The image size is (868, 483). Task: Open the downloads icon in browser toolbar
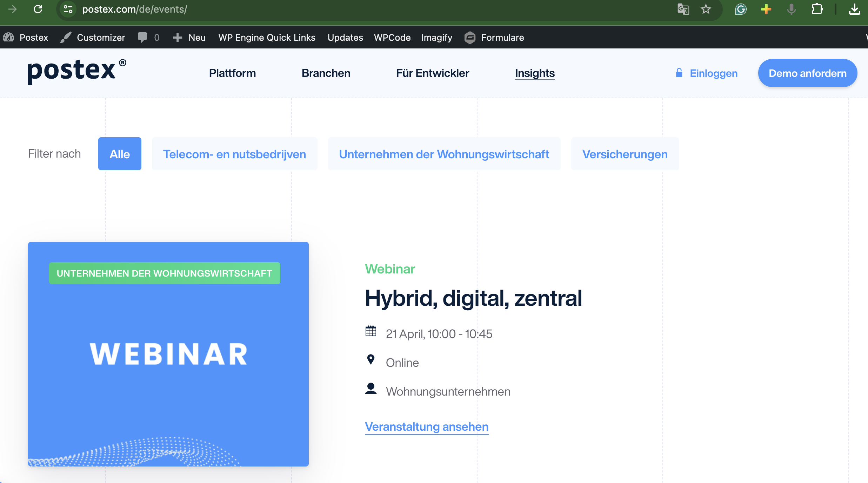pos(854,9)
